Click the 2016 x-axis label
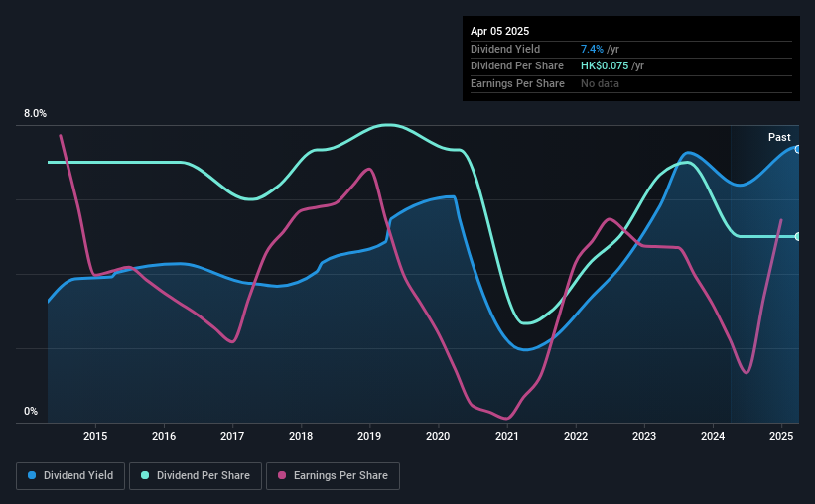This screenshot has width=815, height=504. 164,436
